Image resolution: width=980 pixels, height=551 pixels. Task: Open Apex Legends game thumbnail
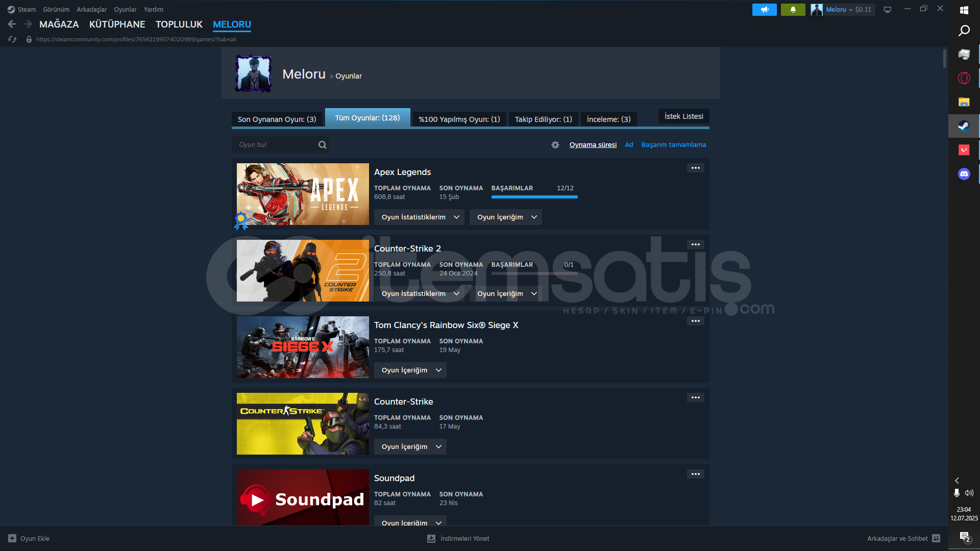(303, 194)
